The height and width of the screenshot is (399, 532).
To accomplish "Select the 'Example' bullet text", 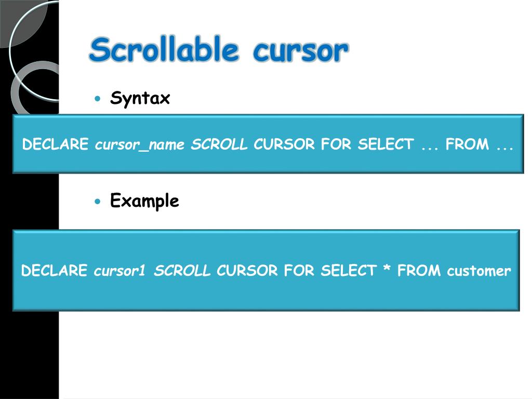I will click(x=144, y=201).
